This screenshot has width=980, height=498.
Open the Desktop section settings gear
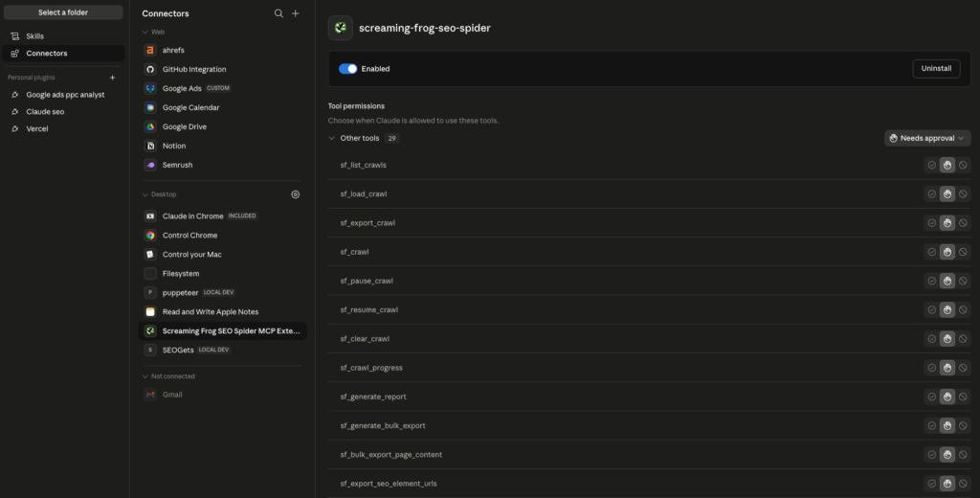tap(296, 194)
